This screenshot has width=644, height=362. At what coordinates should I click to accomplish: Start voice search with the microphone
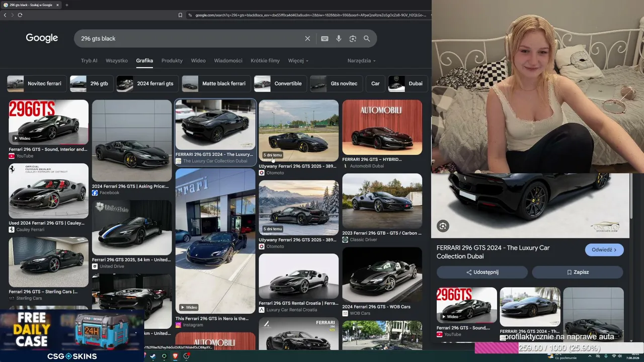tap(339, 39)
